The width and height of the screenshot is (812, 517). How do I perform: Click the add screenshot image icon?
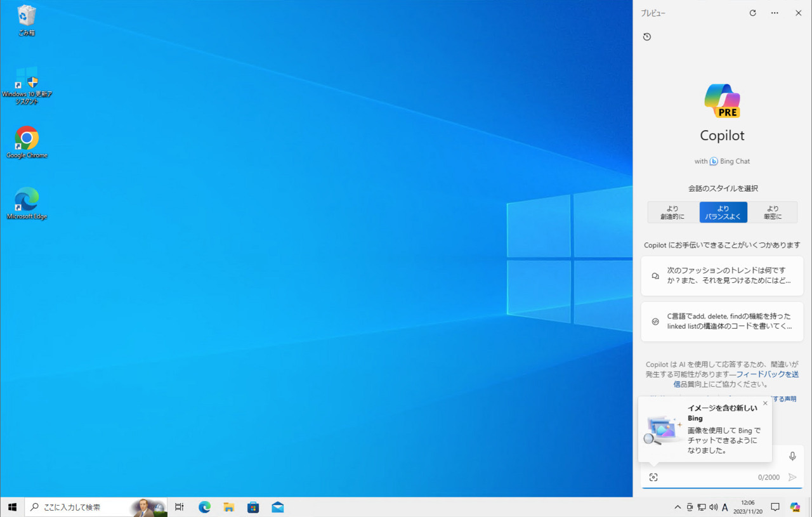click(653, 477)
